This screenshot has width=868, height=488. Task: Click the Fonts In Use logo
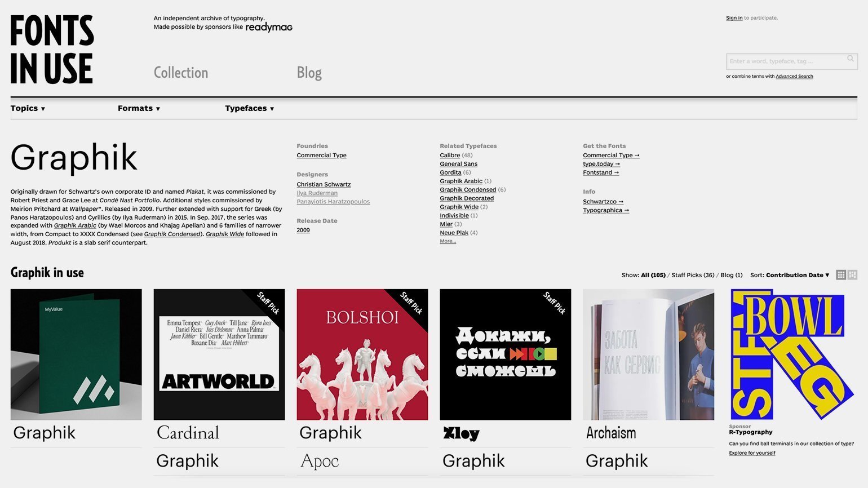point(52,50)
